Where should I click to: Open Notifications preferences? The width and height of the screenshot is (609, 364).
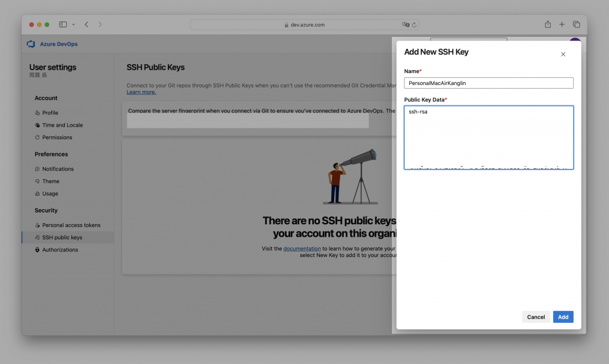[58, 169]
